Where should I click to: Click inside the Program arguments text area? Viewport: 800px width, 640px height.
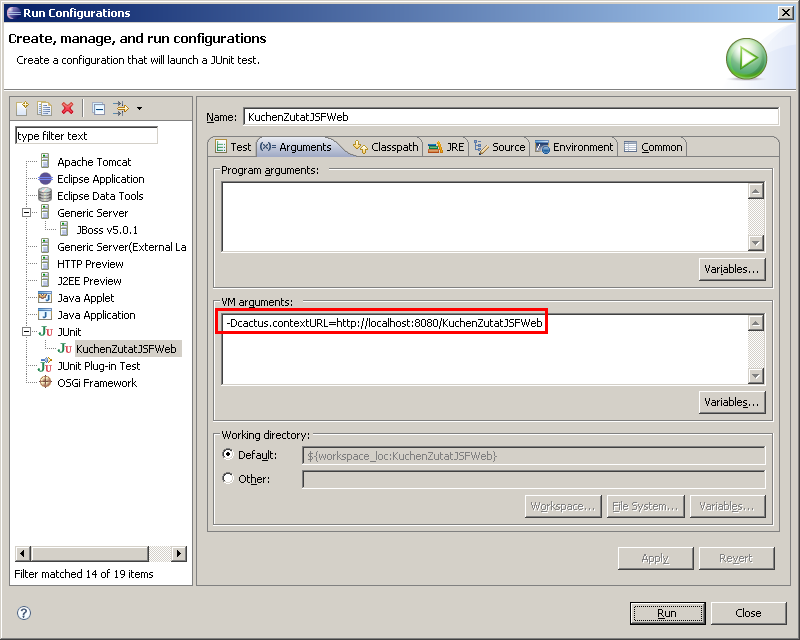point(485,217)
